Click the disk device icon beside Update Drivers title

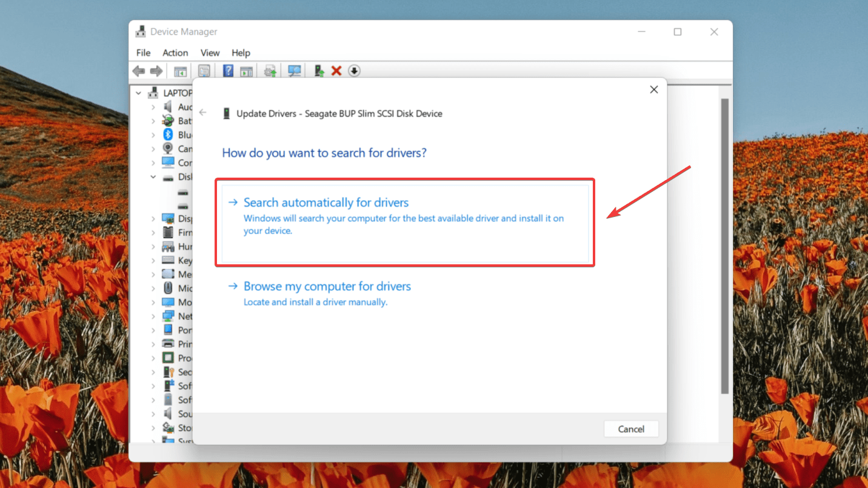pos(227,113)
